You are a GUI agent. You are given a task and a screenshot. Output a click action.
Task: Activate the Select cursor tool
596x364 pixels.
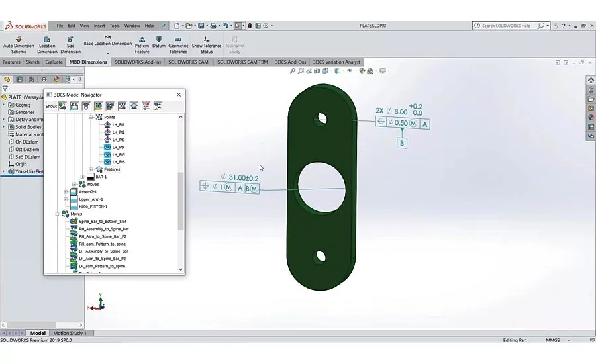click(237, 26)
